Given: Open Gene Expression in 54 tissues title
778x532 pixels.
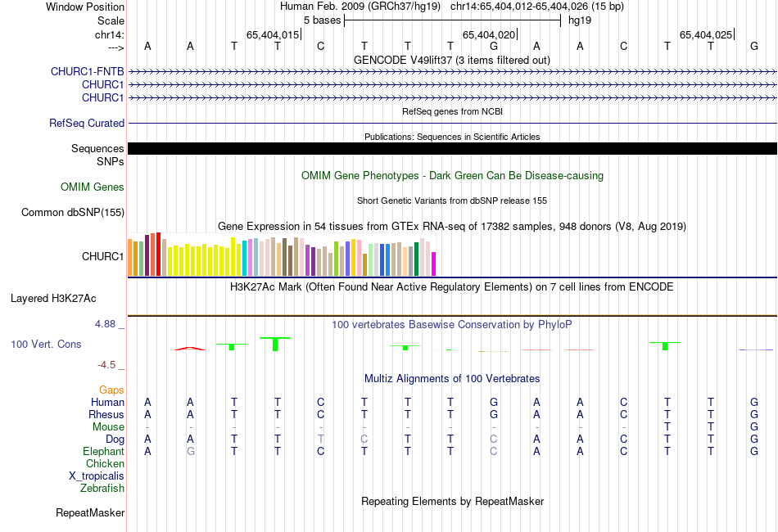Looking at the screenshot, I should (x=452, y=227).
